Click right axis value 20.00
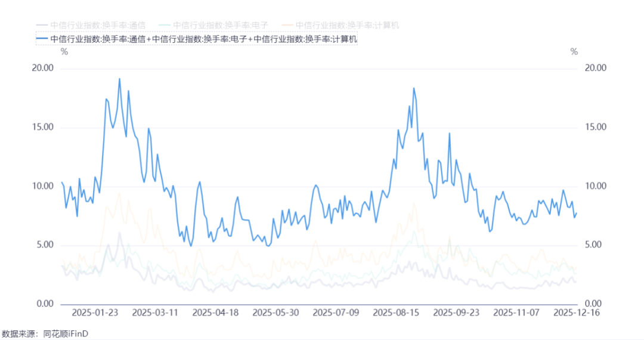This screenshot has width=644, height=340. pyautogui.click(x=596, y=68)
